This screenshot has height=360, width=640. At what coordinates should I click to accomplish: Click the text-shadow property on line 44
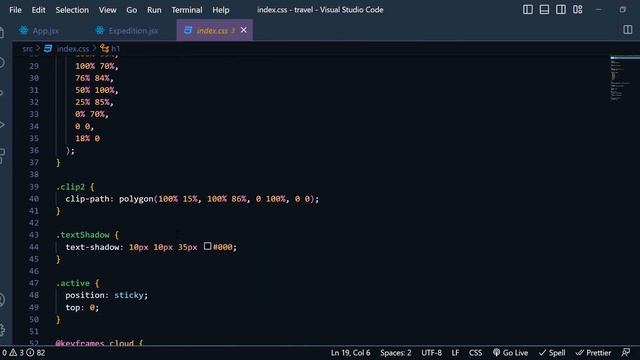pos(92,247)
